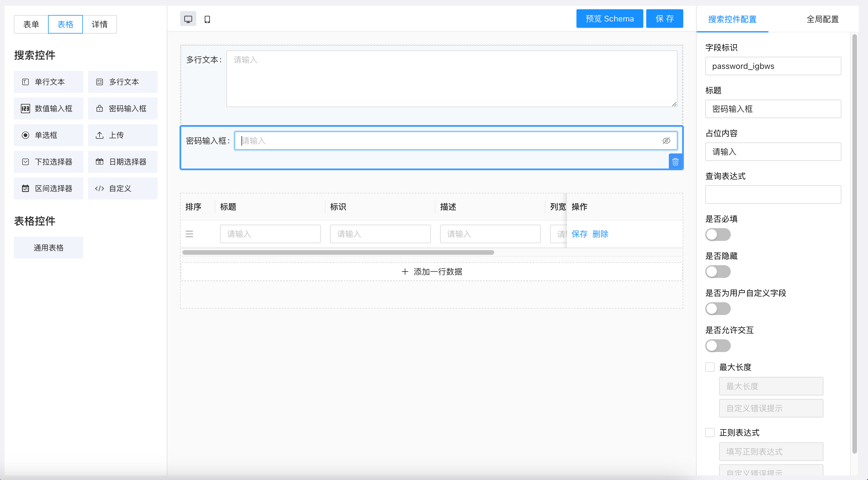
Task: Click 添加一行数据 to add a row
Action: point(432,272)
